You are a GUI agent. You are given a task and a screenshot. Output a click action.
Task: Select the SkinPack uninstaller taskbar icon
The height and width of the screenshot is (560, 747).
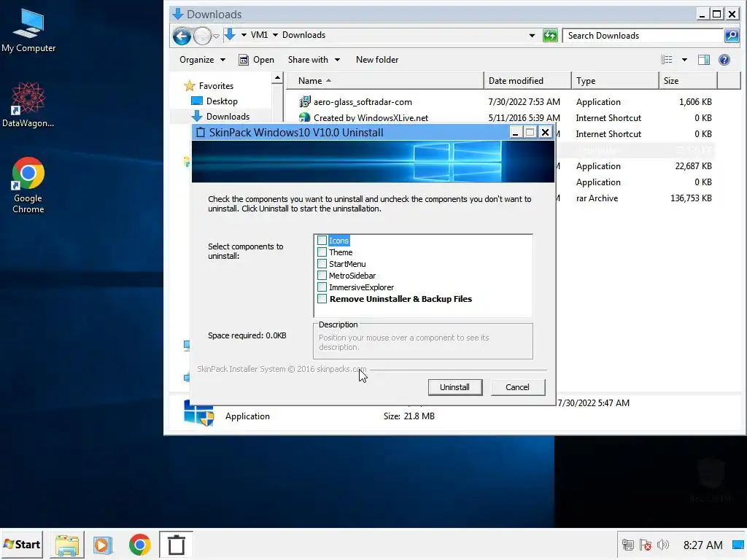(177, 545)
